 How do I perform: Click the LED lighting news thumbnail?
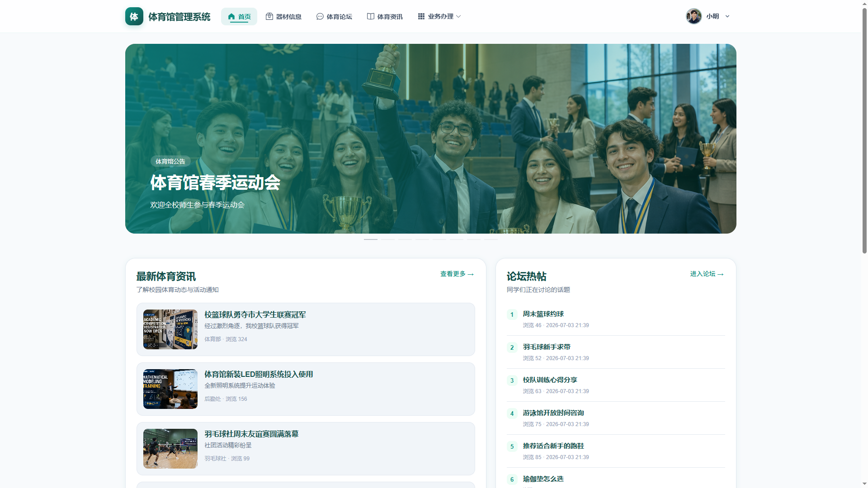170,389
